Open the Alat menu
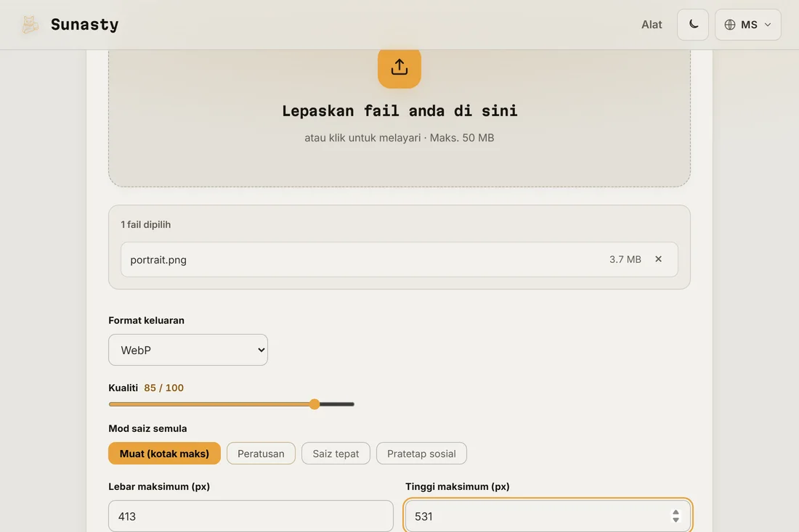Screen dimensions: 799x532 tap(652, 25)
